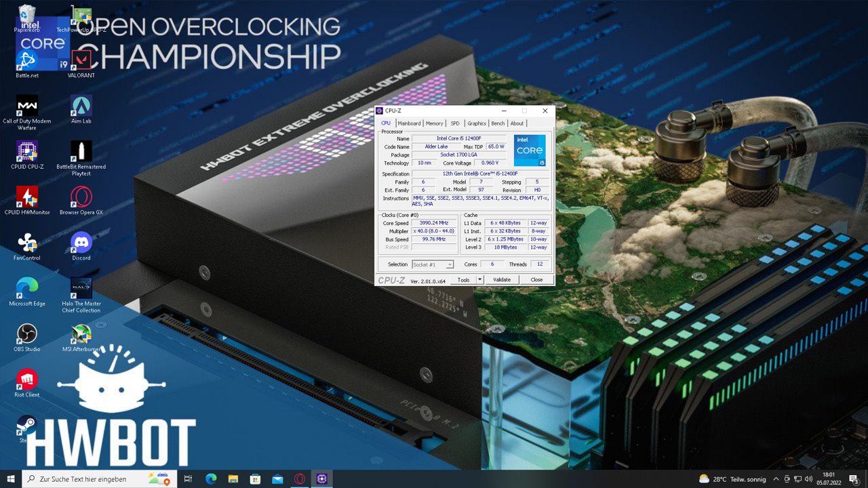The width and height of the screenshot is (868, 488).
Task: Click the Package value Socket 1700 LGA
Action: [459, 155]
